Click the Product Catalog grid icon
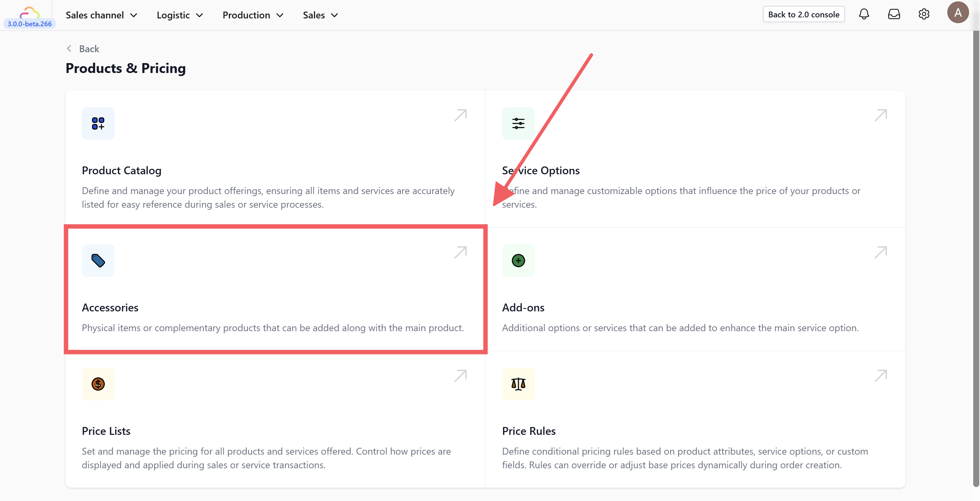980x501 pixels. [98, 123]
